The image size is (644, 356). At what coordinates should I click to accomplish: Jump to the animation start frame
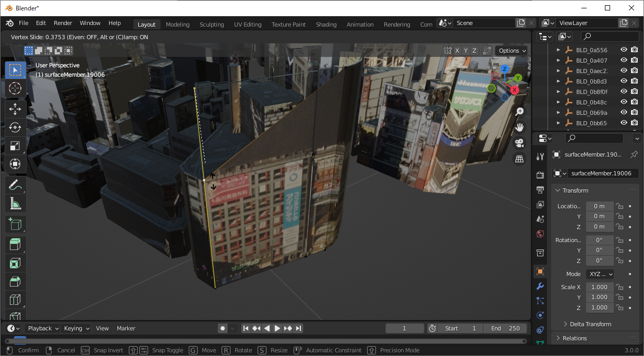pos(246,328)
